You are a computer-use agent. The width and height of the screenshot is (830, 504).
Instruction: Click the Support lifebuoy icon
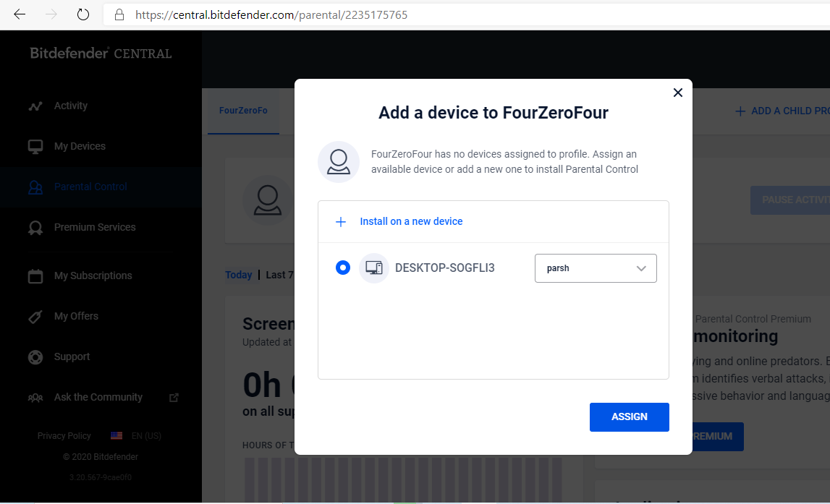[35, 356]
